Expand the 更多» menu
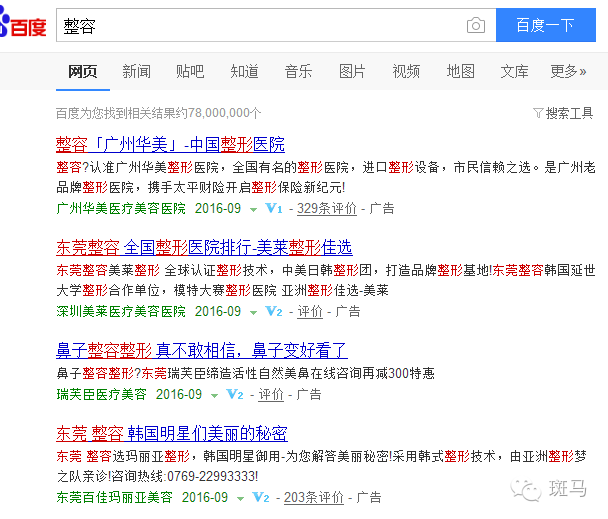The height and width of the screenshot is (519, 608). [x=568, y=72]
